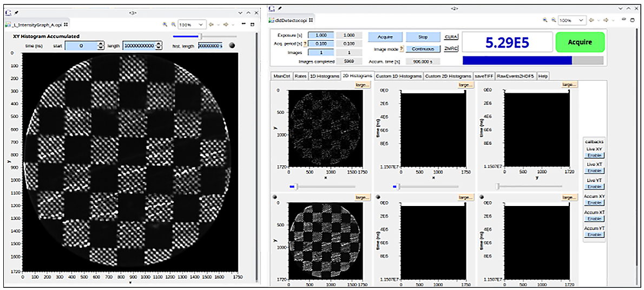This screenshot has width=644, height=290.
Task: Open the 100% zoom dropdown in left panel
Action: click(201, 24)
